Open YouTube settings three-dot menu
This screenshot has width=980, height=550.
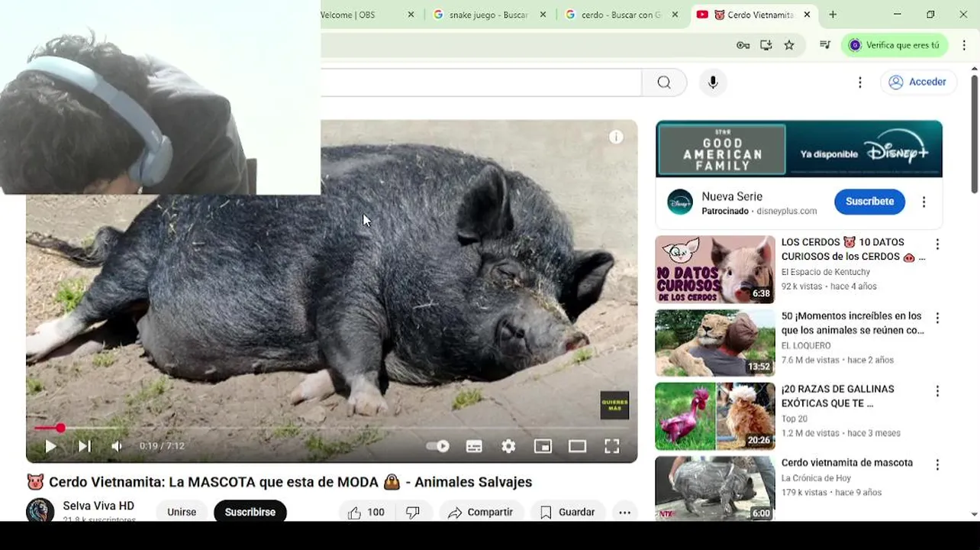pyautogui.click(x=860, y=82)
